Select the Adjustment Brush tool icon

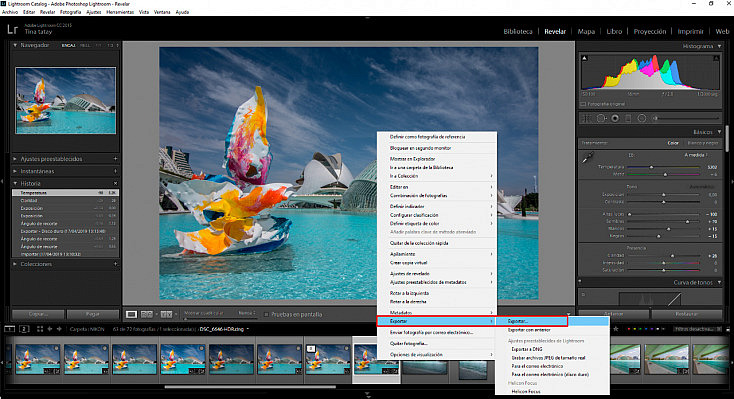click(655, 118)
